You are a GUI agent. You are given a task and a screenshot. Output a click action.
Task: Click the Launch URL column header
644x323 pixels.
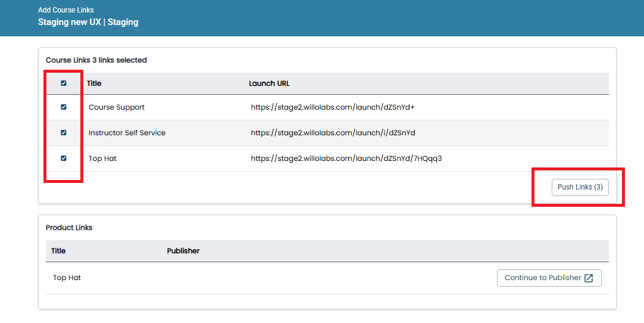click(269, 83)
